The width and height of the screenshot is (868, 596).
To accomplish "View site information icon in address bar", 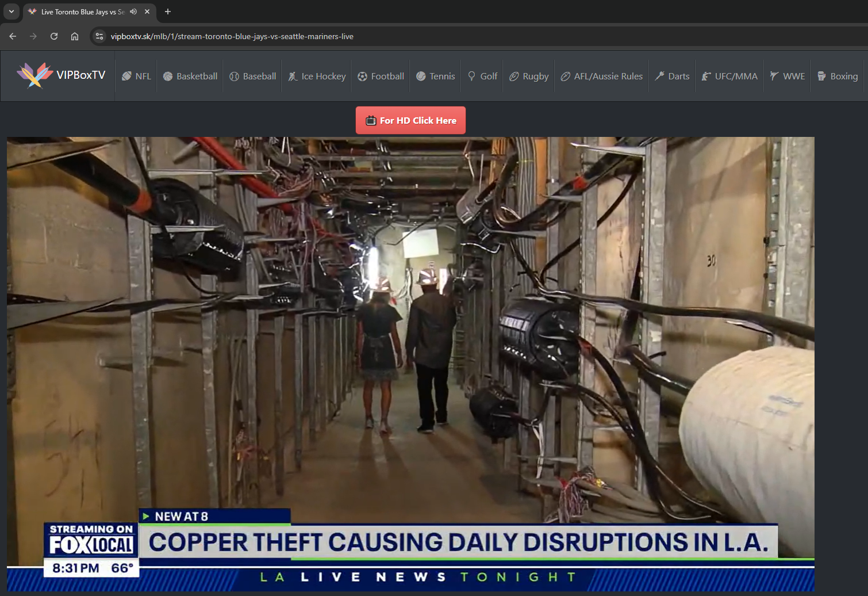I will [99, 36].
